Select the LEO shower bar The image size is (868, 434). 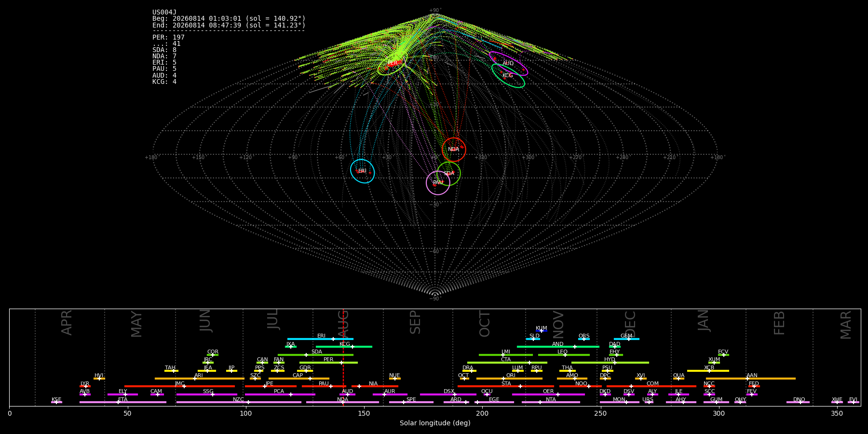click(x=564, y=355)
